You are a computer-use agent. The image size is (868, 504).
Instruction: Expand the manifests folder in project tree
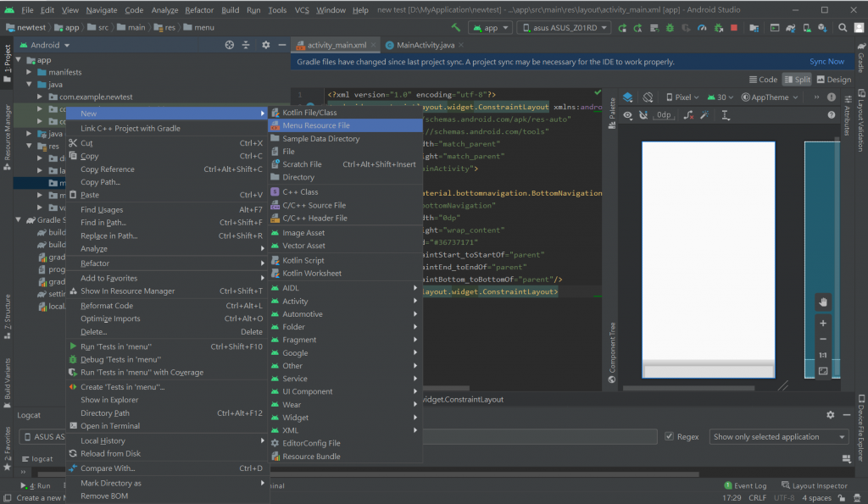tap(31, 73)
